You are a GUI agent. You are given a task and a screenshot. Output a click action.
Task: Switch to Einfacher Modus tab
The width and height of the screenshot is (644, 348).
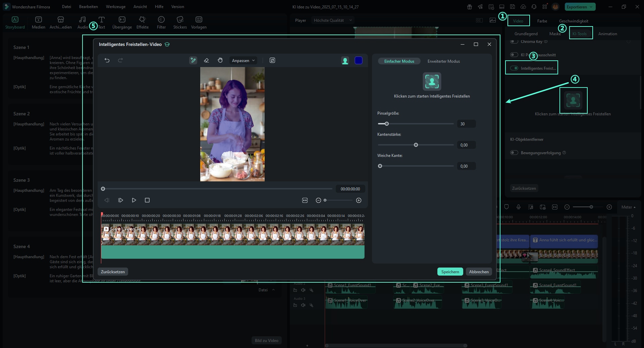pos(399,61)
